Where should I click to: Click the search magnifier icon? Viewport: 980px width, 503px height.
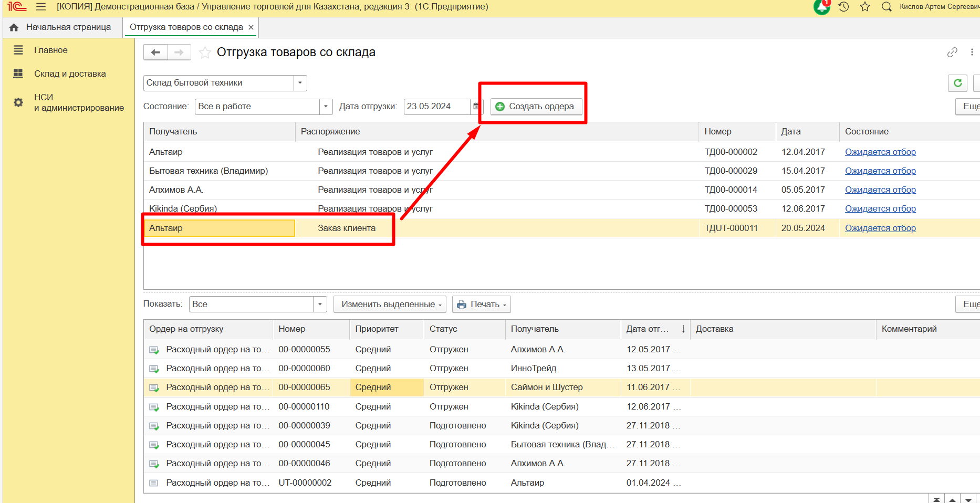[x=887, y=7]
